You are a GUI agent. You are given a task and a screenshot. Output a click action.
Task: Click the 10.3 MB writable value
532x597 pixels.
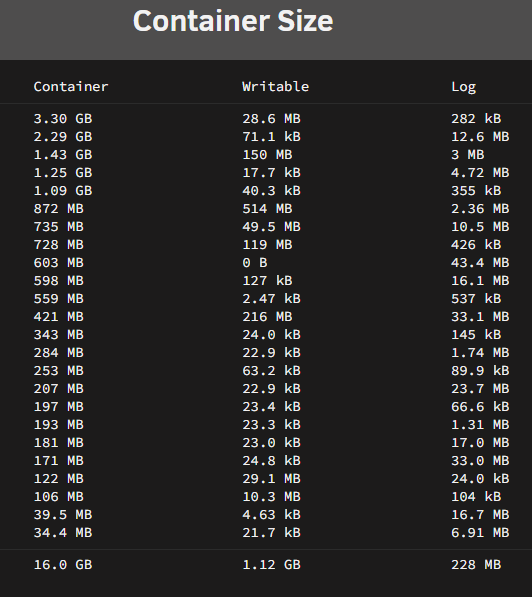(272, 496)
